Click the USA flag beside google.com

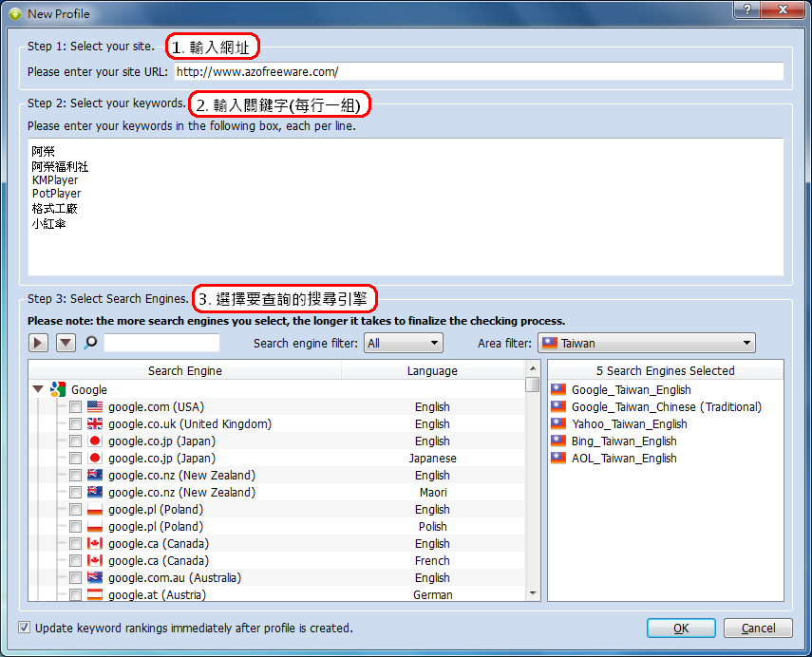point(95,406)
